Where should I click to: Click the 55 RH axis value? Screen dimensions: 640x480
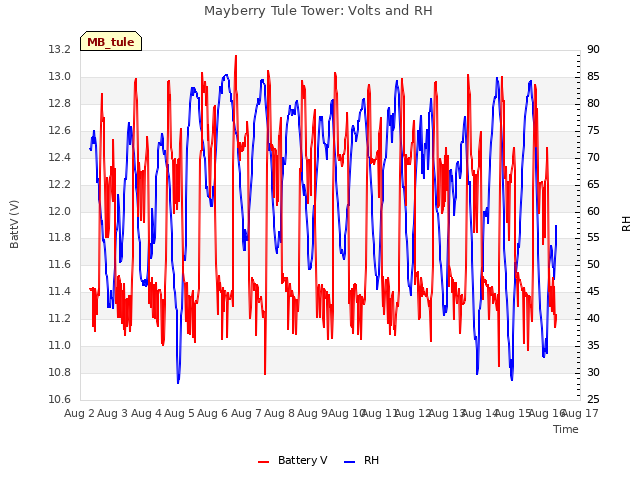593,238
